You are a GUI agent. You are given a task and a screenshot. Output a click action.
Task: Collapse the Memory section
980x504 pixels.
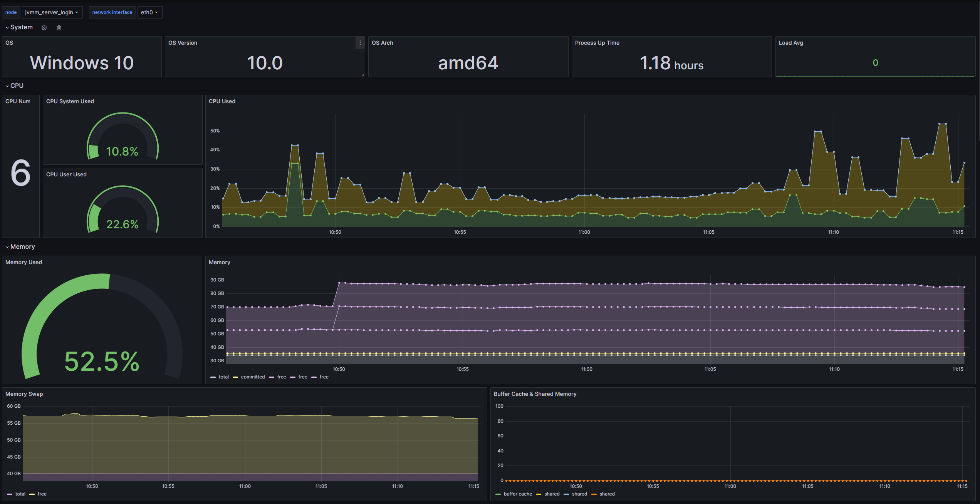[23, 246]
